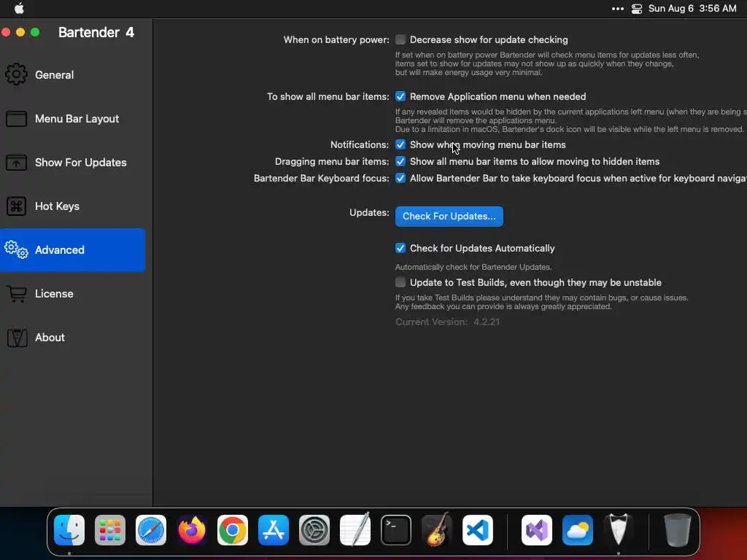Click the Dragging menu bar items label
Image resolution: width=747 pixels, height=560 pixels.
[x=332, y=161]
